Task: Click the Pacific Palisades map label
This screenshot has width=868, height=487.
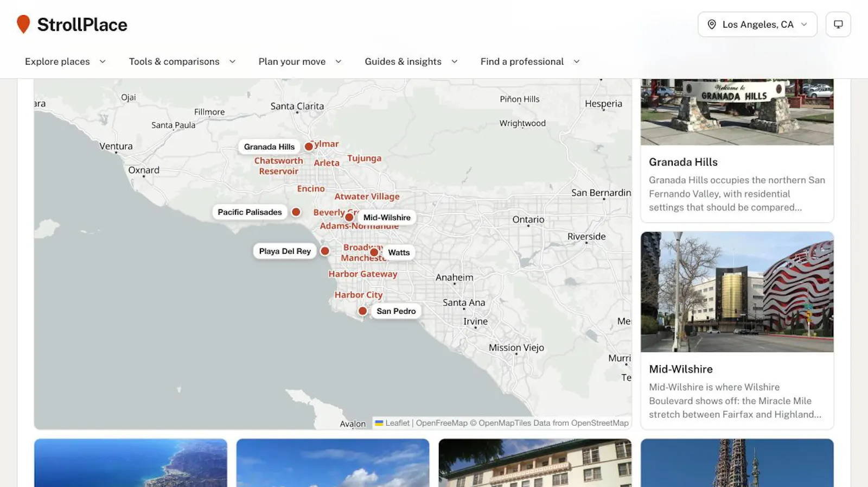Action: (250, 212)
